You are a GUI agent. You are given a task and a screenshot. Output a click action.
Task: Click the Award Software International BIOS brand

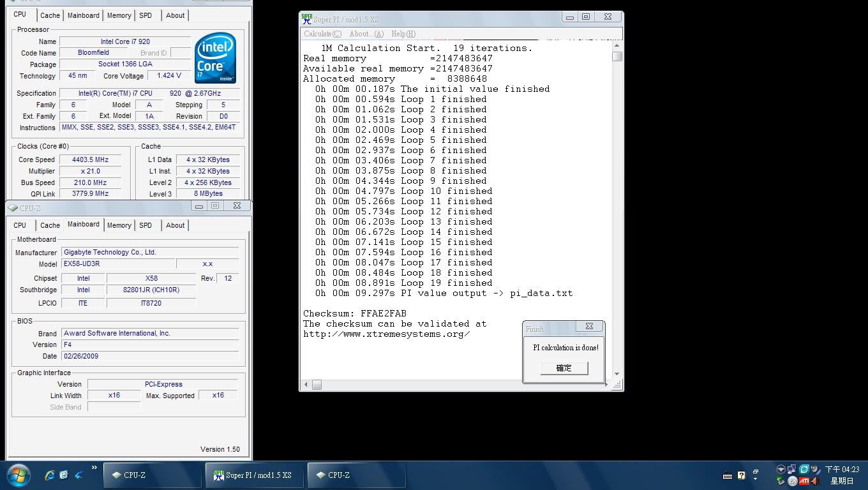click(x=150, y=333)
